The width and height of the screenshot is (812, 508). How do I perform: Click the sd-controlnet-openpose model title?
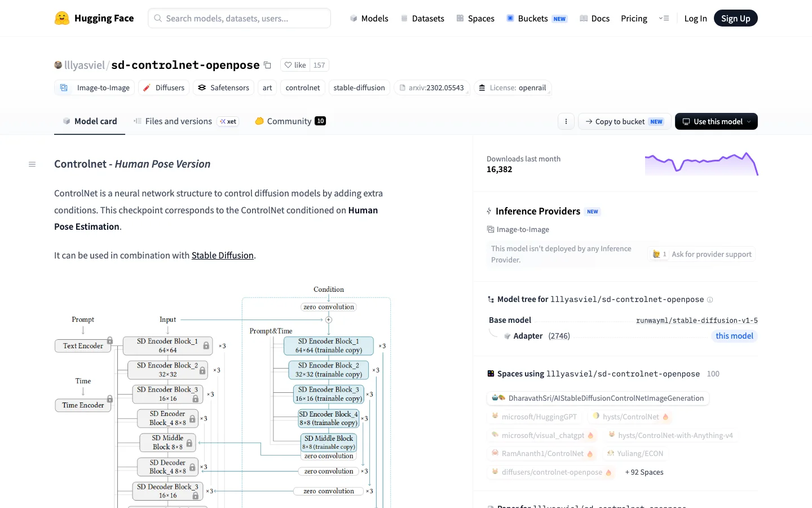186,65
